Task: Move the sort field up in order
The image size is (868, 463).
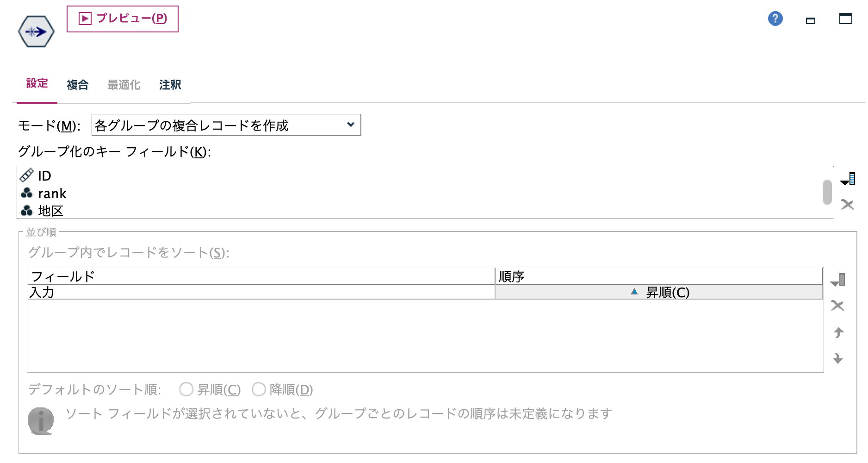Action: (838, 333)
